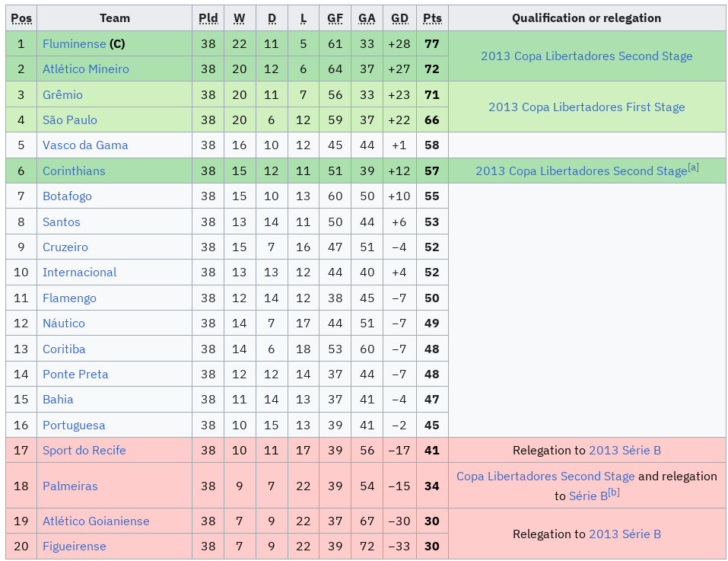Screen dimensions: 728x561
Task: Open São Paulo team page
Action: [70, 120]
